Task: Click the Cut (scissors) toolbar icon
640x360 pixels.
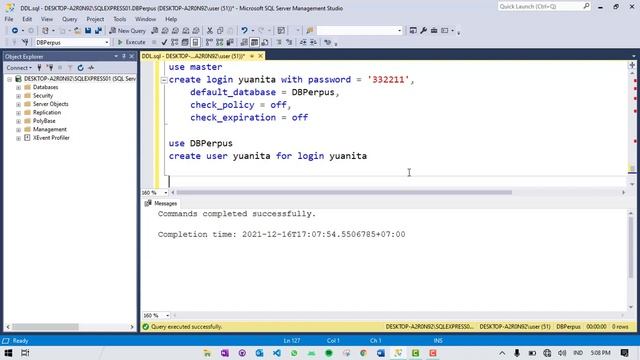Action: click(210, 31)
